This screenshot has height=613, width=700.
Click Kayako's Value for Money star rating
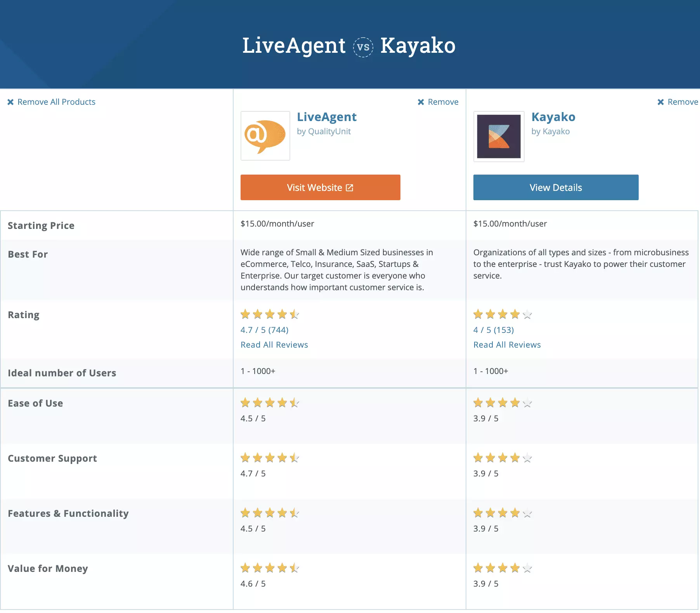502,568
